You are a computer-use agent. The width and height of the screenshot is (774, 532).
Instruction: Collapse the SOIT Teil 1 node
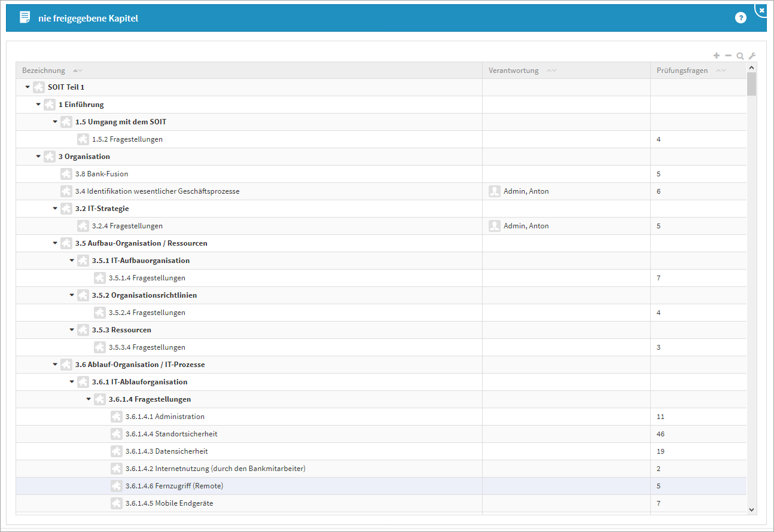pos(28,87)
